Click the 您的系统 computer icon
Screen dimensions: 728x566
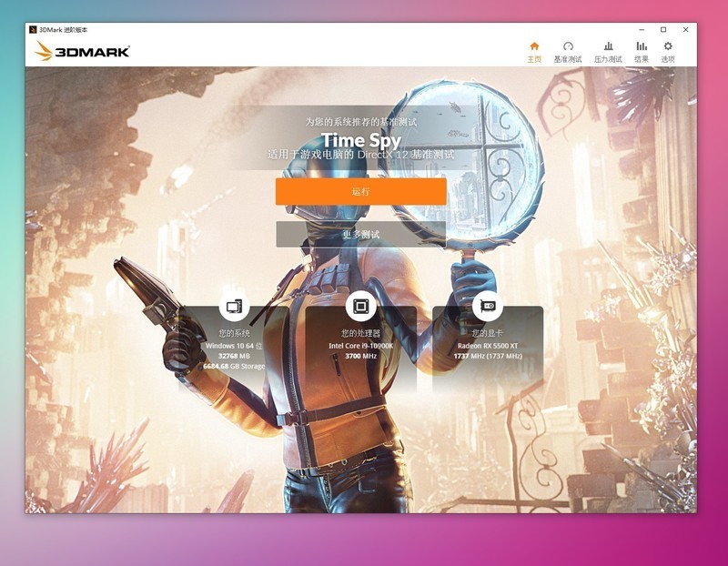pyautogui.click(x=234, y=307)
